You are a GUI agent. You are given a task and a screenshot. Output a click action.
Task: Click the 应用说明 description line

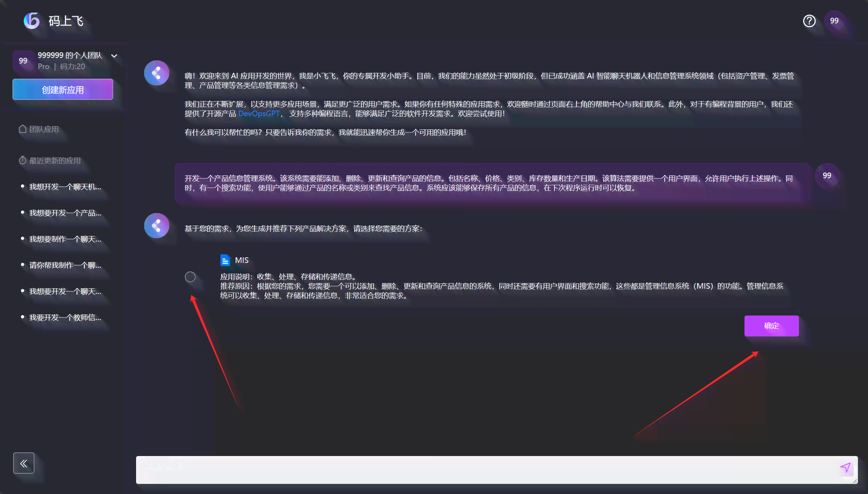point(289,277)
